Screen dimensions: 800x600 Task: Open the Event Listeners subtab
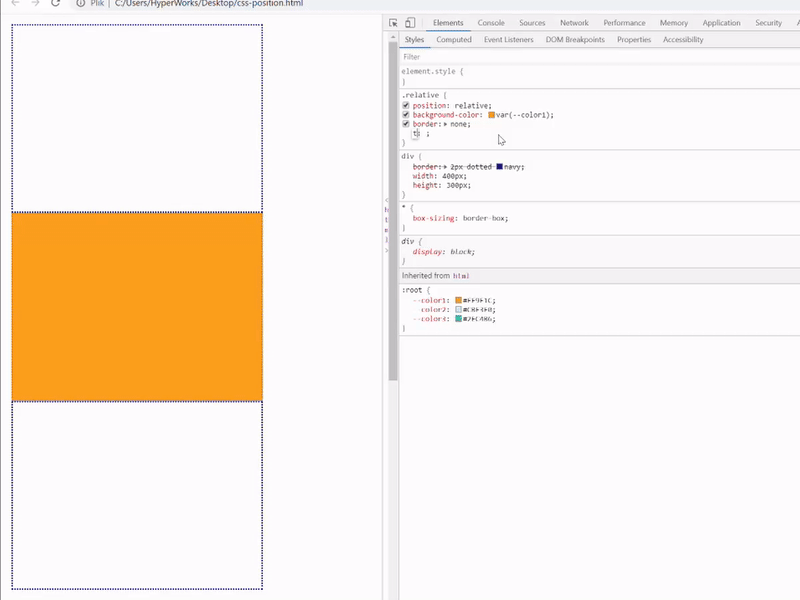click(508, 40)
